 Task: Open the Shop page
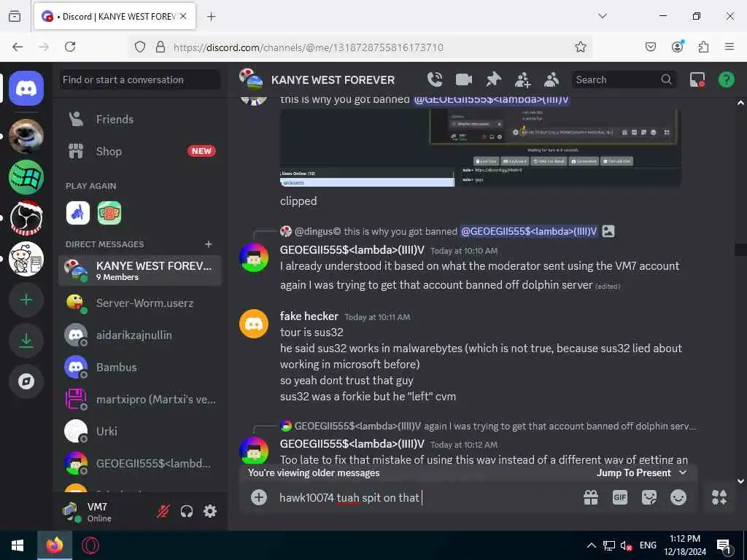140,152
